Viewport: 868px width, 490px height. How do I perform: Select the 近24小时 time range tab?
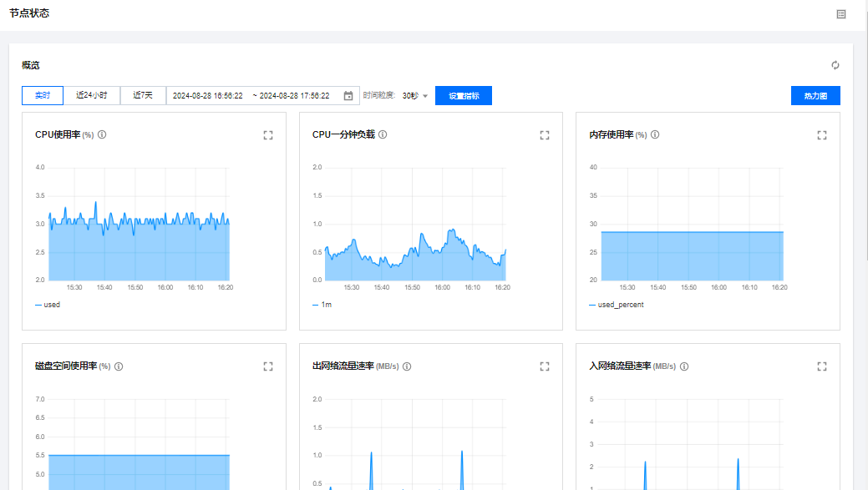coord(92,96)
